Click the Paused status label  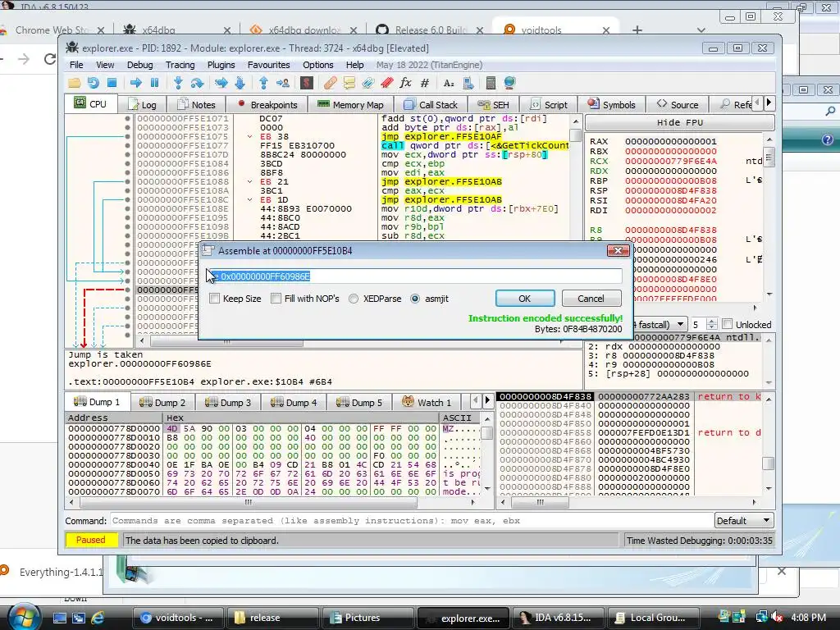tap(90, 540)
